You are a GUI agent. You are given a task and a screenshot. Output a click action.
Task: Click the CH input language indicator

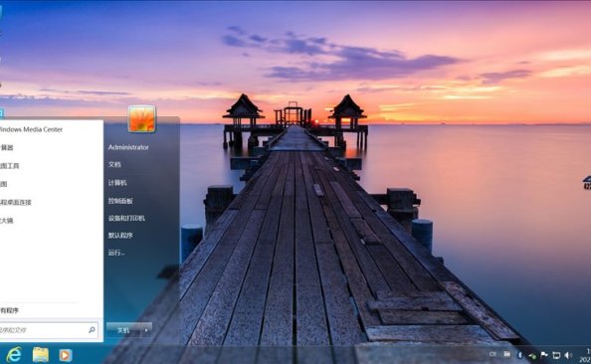pos(492,354)
